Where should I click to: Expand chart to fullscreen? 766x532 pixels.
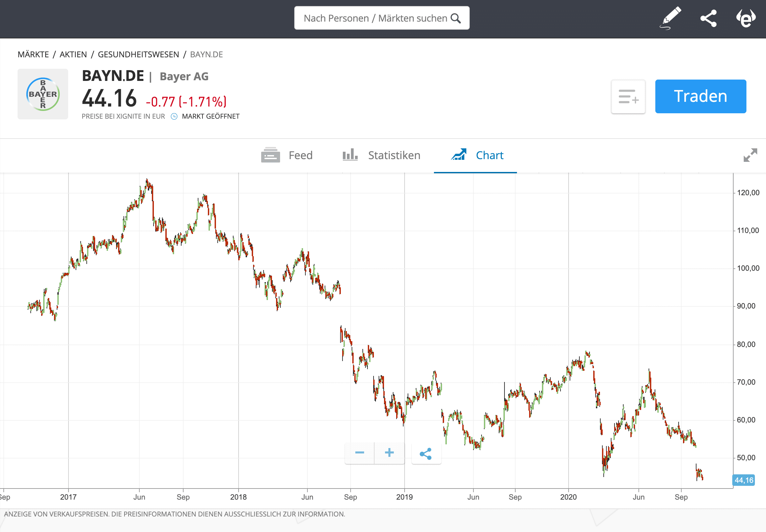coord(750,155)
